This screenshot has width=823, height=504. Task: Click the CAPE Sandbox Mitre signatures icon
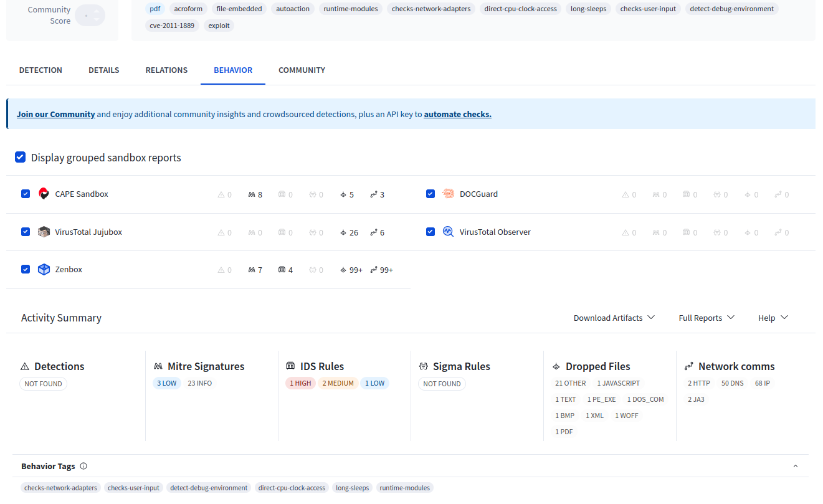[x=251, y=194]
